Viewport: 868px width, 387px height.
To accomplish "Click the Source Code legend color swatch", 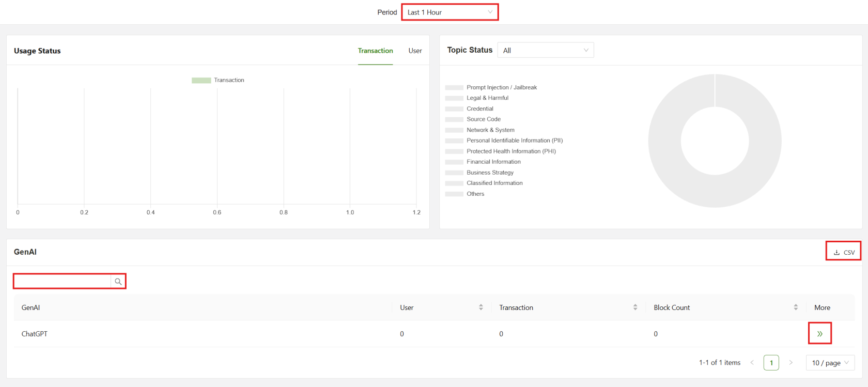I will click(454, 119).
